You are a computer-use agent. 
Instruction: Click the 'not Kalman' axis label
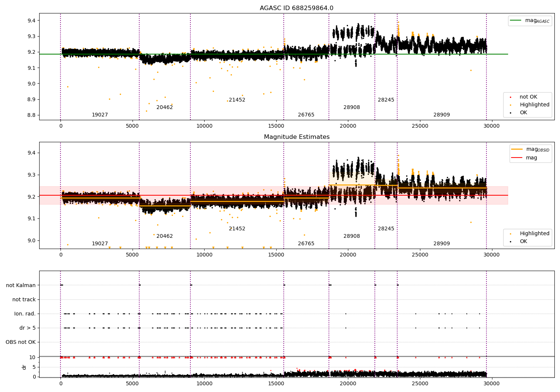pos(21,286)
